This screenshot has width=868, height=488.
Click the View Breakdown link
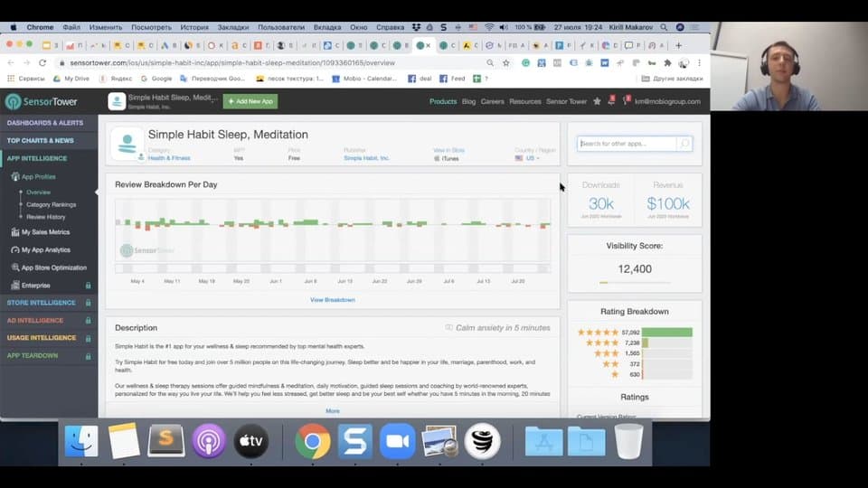[333, 300]
